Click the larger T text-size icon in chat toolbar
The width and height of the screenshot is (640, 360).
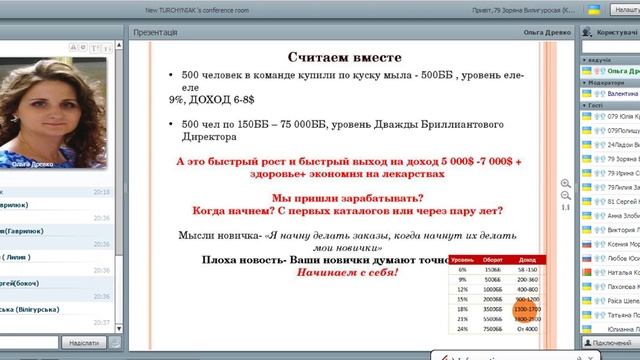click(x=95, y=48)
